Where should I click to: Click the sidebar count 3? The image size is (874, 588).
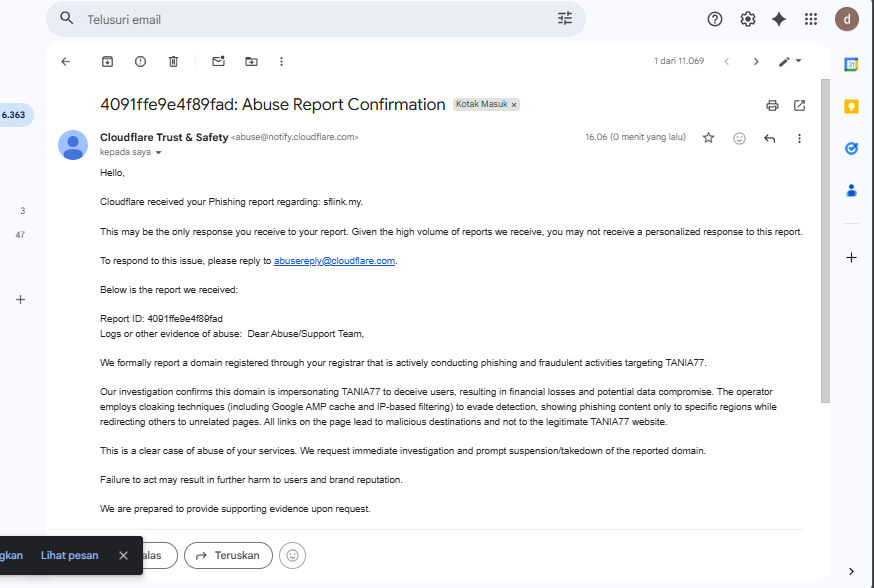22,211
